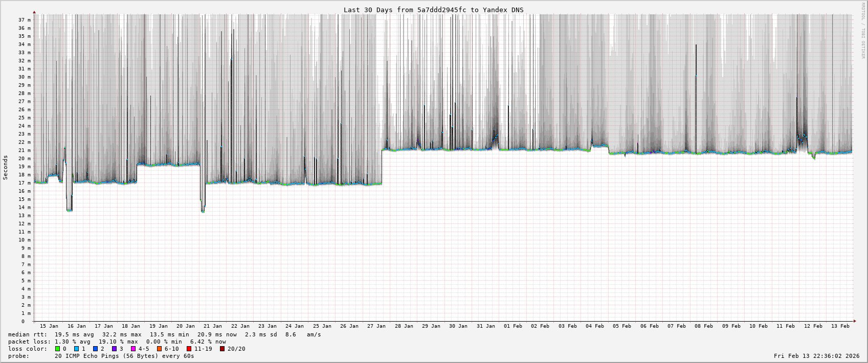Click the graph title mentioning Yandex DNS
The height and width of the screenshot is (363, 868).
point(433,10)
